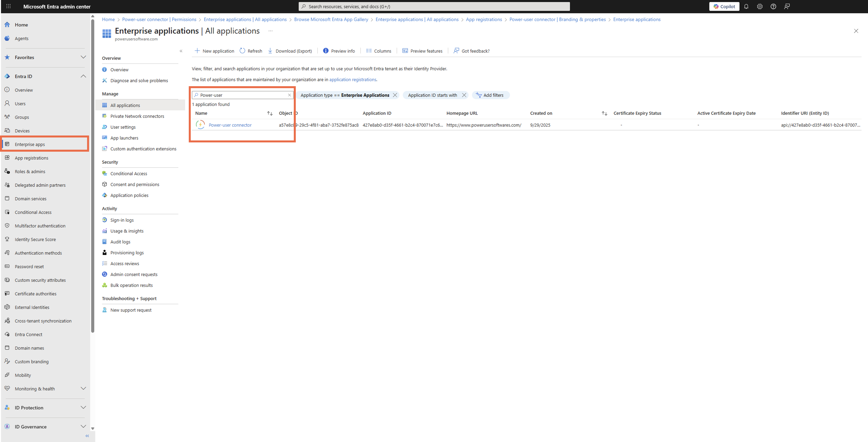868x442 pixels.
Task: Collapse the Entra ID section
Action: click(x=83, y=76)
